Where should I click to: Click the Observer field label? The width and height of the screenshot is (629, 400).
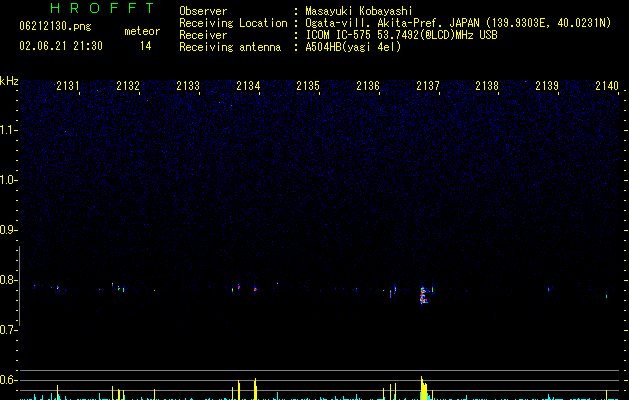203,11
